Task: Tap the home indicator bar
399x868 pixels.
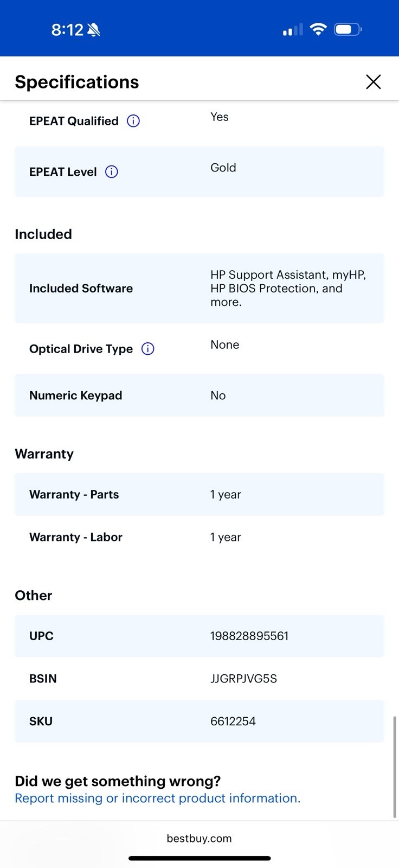Action: pyautogui.click(x=200, y=858)
